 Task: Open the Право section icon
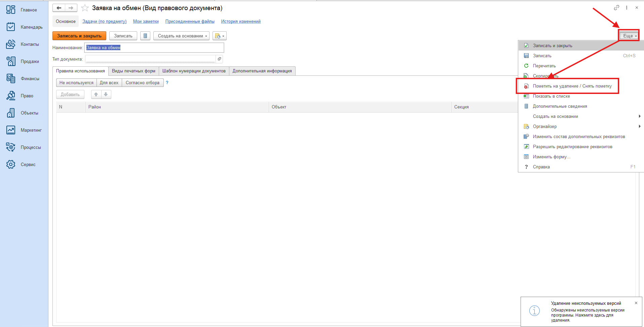click(11, 96)
